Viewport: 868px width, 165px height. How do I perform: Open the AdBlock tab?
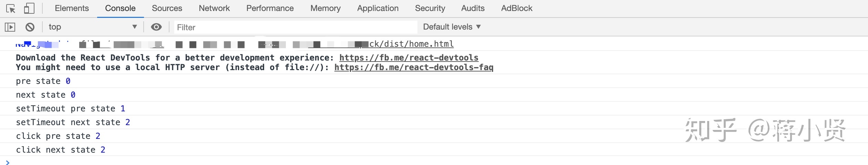click(517, 8)
